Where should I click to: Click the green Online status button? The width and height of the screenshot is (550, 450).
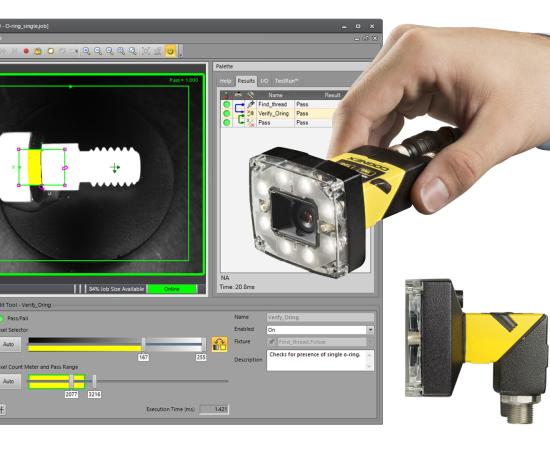click(172, 289)
